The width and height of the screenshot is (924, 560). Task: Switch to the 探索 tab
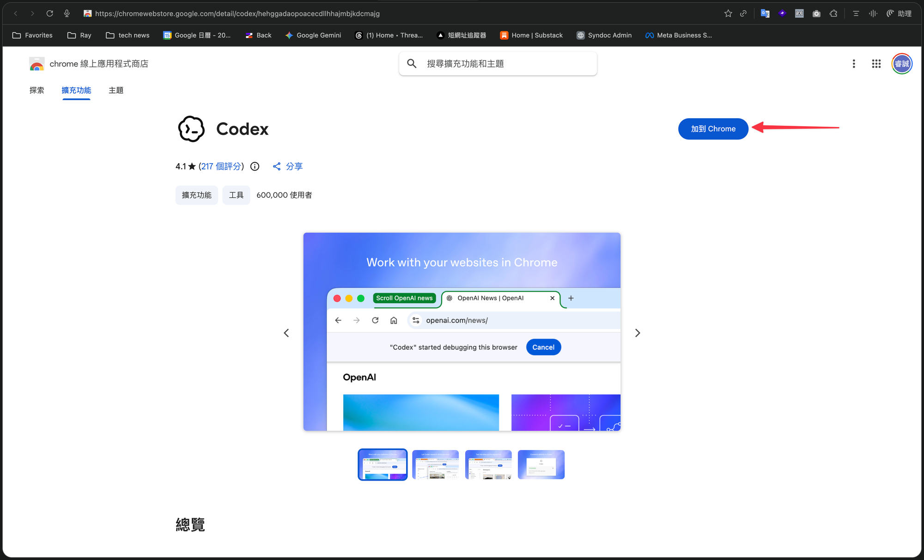tap(37, 90)
